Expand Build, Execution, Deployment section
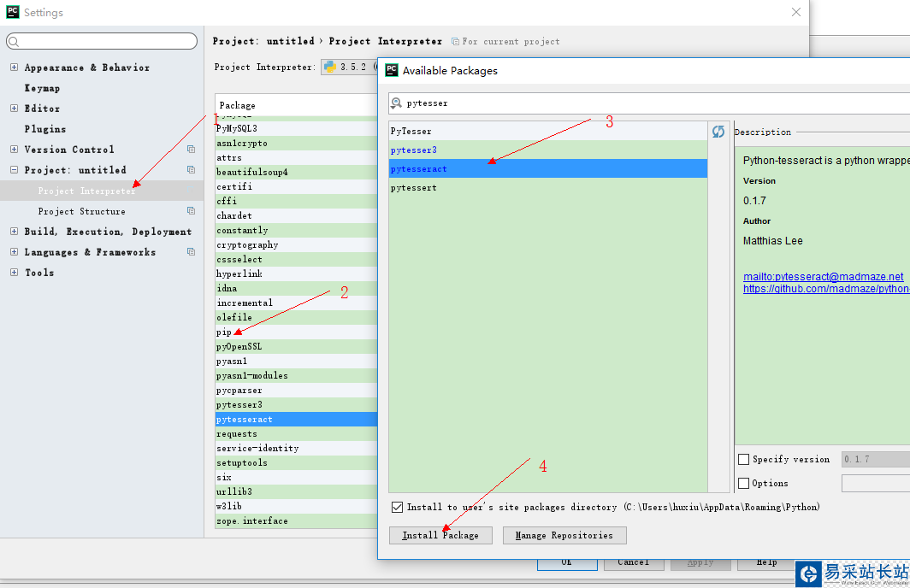910x588 pixels. (x=14, y=232)
